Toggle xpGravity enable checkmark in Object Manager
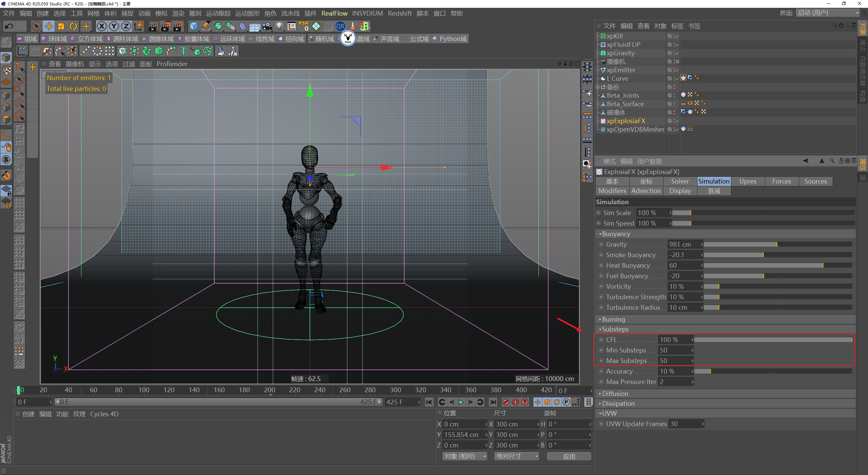Screen dimensions: 868x475 tap(677, 53)
